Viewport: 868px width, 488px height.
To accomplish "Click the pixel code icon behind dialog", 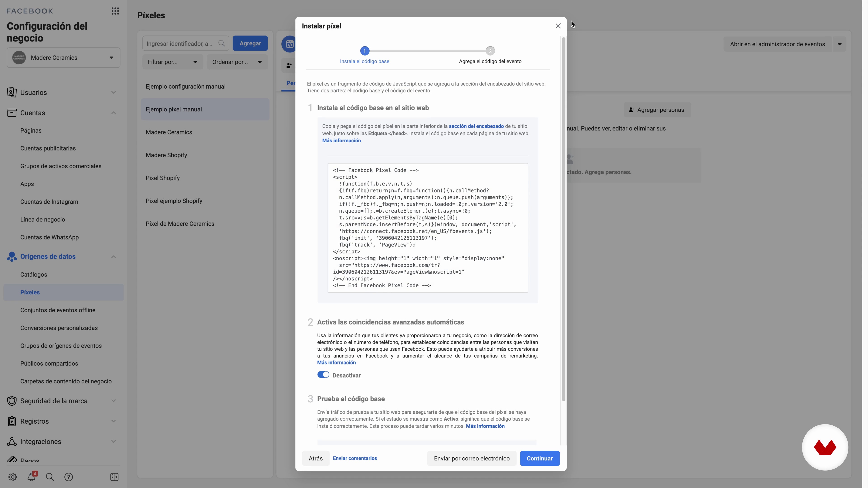I will coord(289,44).
